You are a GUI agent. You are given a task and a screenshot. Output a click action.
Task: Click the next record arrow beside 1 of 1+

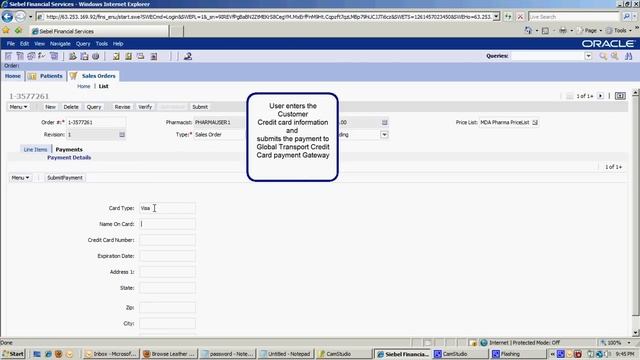pyautogui.click(x=600, y=96)
